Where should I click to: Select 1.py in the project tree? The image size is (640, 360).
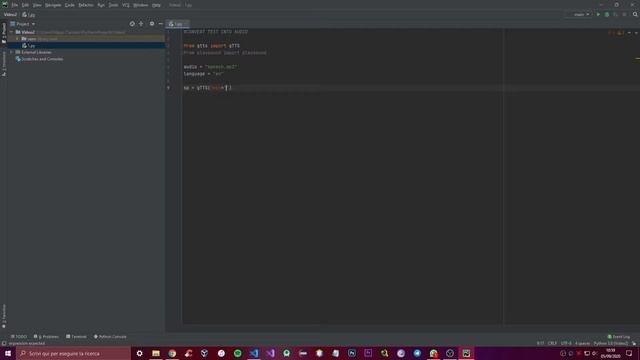[x=29, y=46]
